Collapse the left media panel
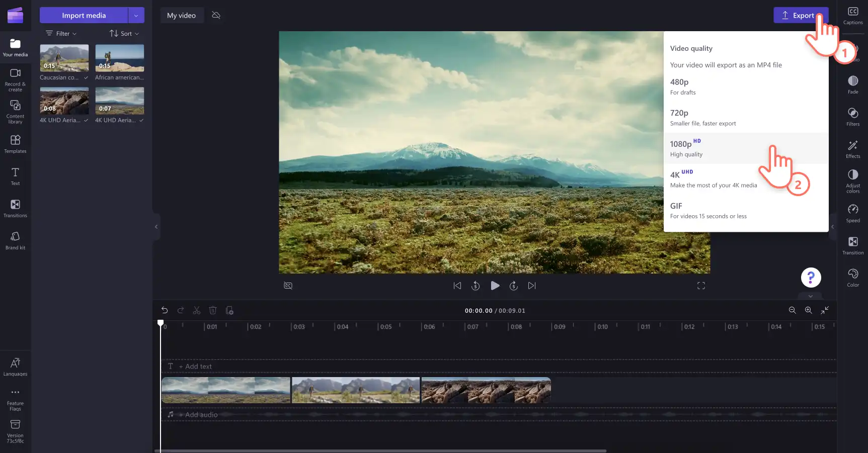The width and height of the screenshot is (868, 453). point(156,227)
